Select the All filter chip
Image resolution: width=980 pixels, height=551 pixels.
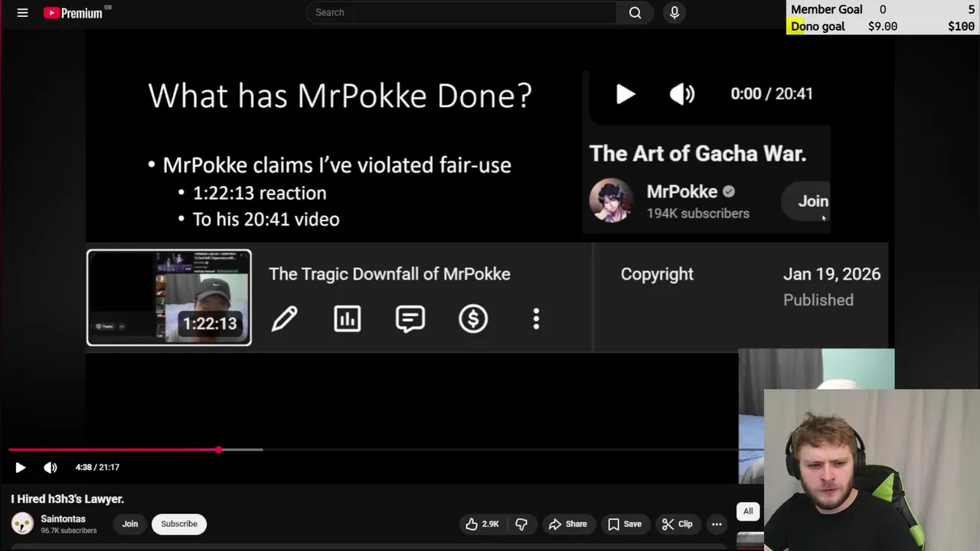pos(748,511)
